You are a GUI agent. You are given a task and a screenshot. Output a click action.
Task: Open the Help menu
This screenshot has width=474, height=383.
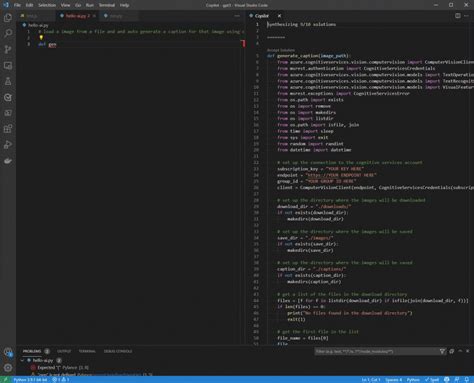124,5
